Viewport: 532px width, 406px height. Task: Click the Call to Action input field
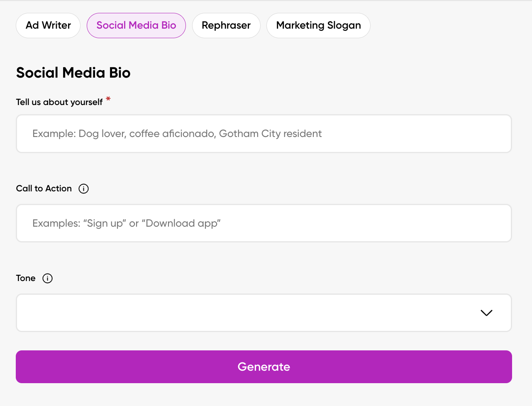[264, 223]
